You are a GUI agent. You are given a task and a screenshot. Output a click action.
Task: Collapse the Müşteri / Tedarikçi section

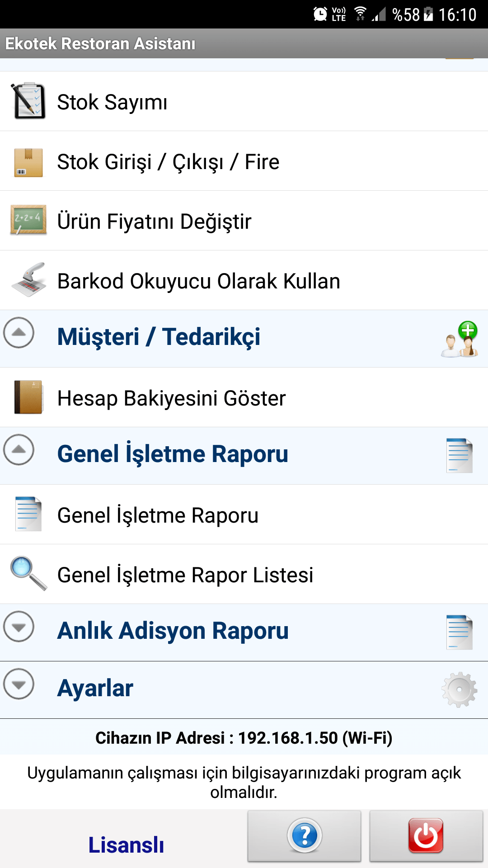[19, 333]
